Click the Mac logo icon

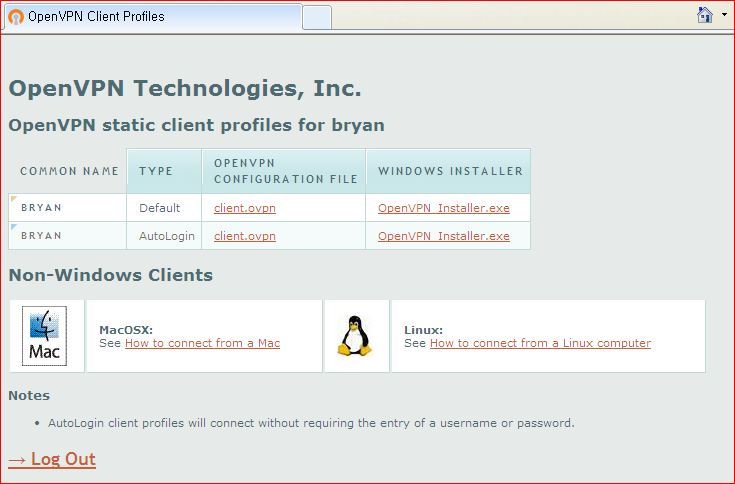(44, 336)
